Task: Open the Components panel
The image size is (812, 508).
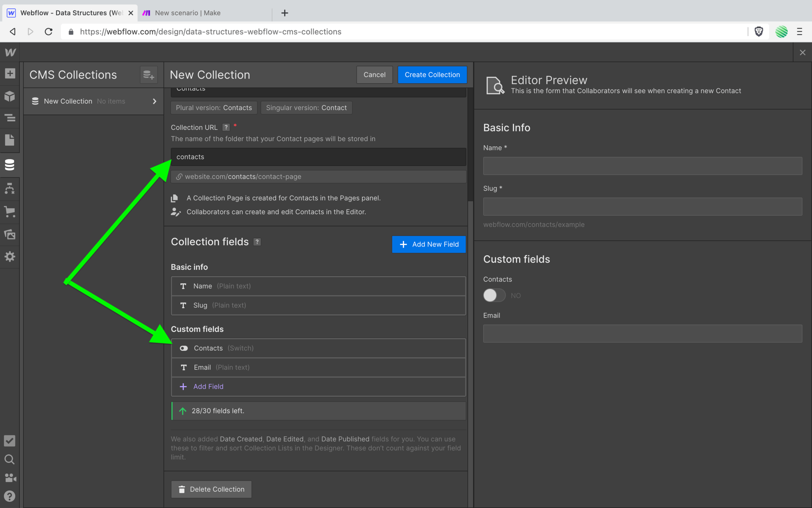Action: tap(9, 96)
